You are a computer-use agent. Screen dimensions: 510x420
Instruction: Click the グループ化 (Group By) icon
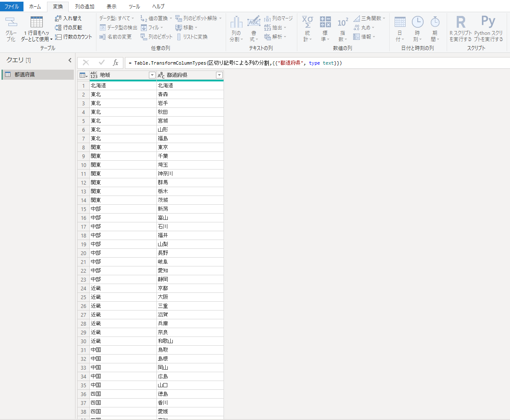11,23
